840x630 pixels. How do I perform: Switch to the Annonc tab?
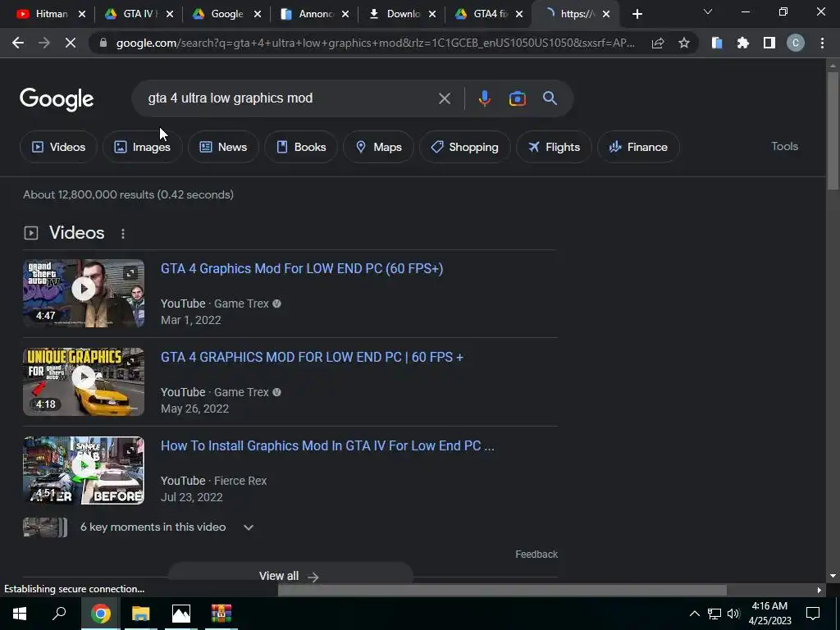tap(315, 15)
